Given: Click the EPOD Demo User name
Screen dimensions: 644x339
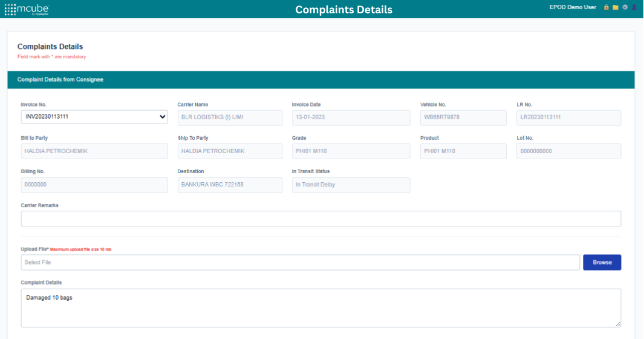Looking at the screenshot, I should 573,7.
